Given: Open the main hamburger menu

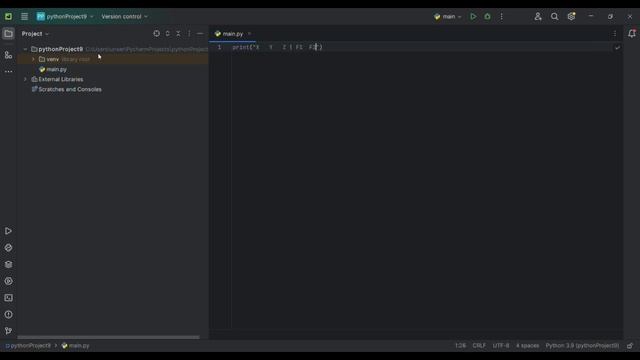Looking at the screenshot, I should coord(24,17).
